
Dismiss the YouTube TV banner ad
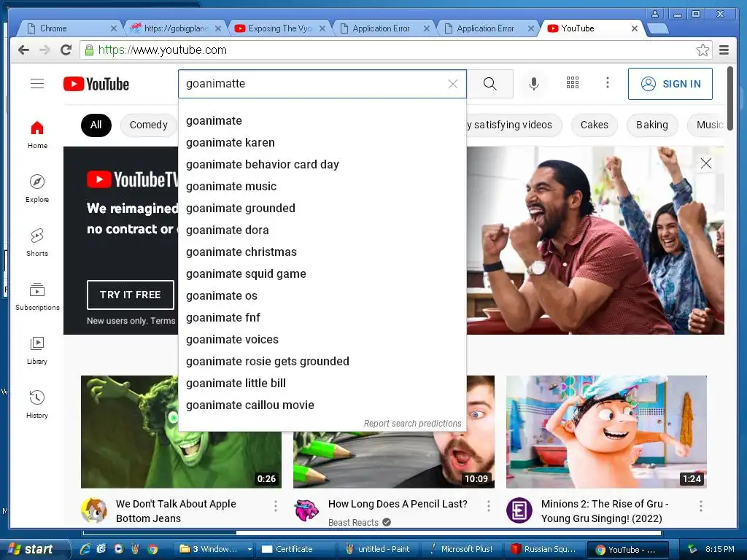[x=706, y=163]
